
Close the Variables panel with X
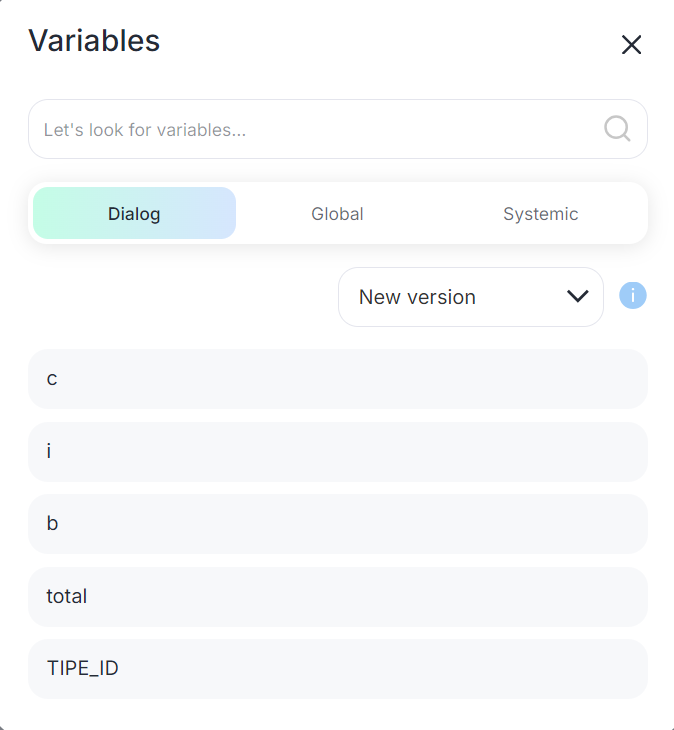[631, 45]
